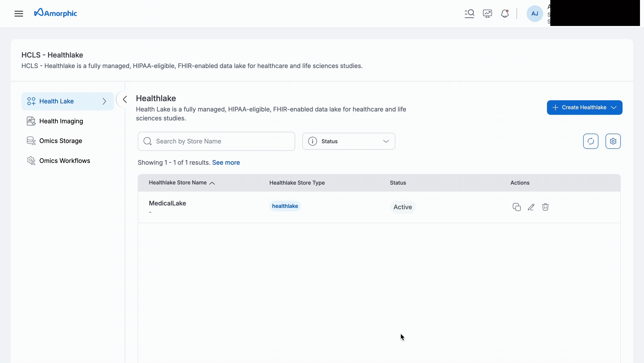Edit the MedicalLake store entry
This screenshot has height=363, width=644.
tap(531, 207)
